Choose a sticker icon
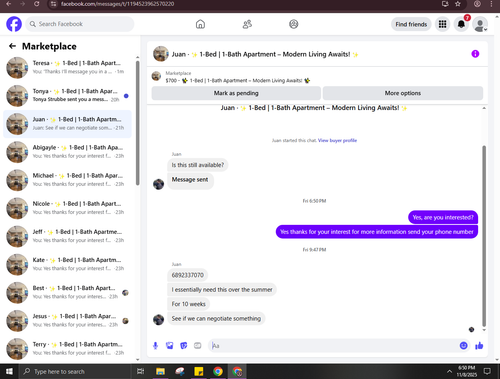This screenshot has width=500, height=379. click(x=184, y=346)
